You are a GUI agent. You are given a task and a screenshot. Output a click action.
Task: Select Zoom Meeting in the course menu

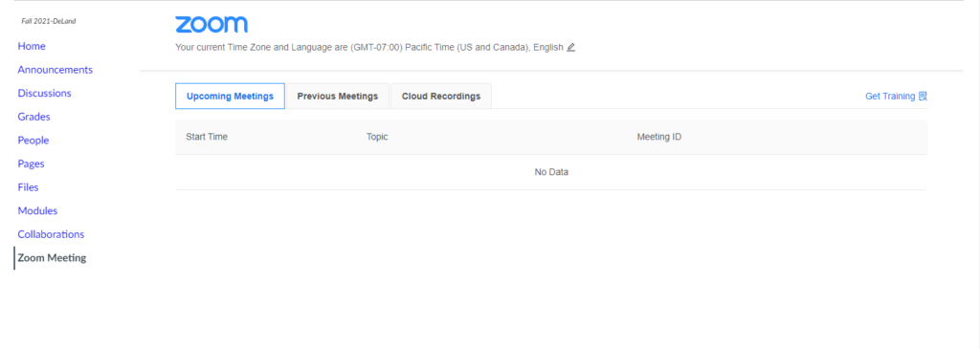[52, 258]
